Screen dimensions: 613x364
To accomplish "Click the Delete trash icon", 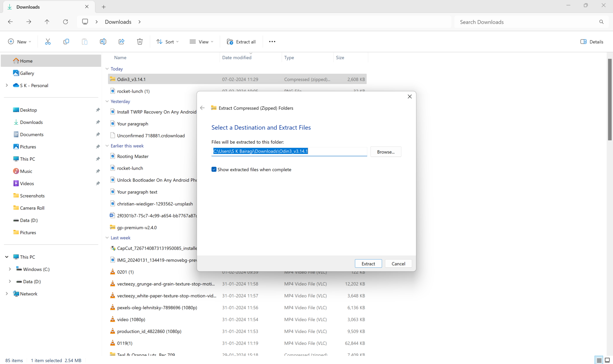I will (140, 42).
